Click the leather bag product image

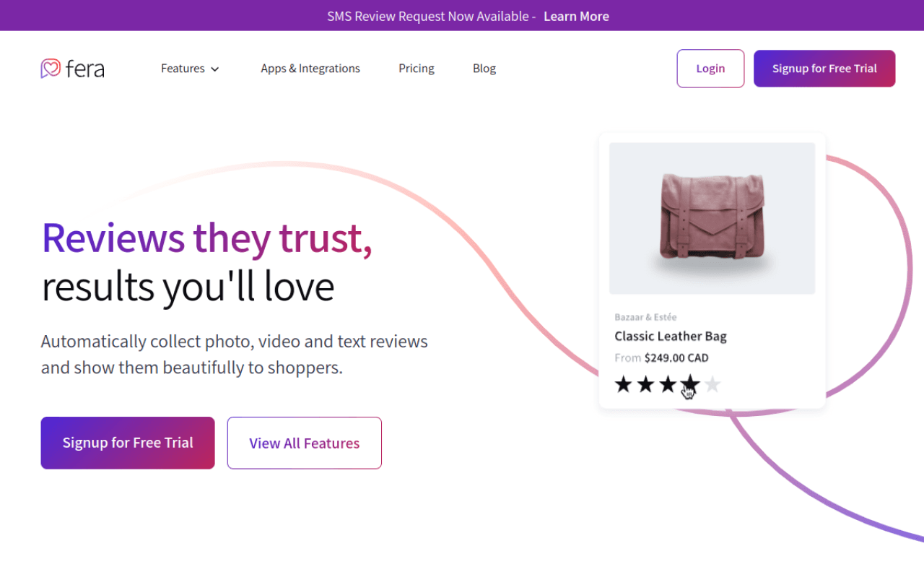click(712, 218)
